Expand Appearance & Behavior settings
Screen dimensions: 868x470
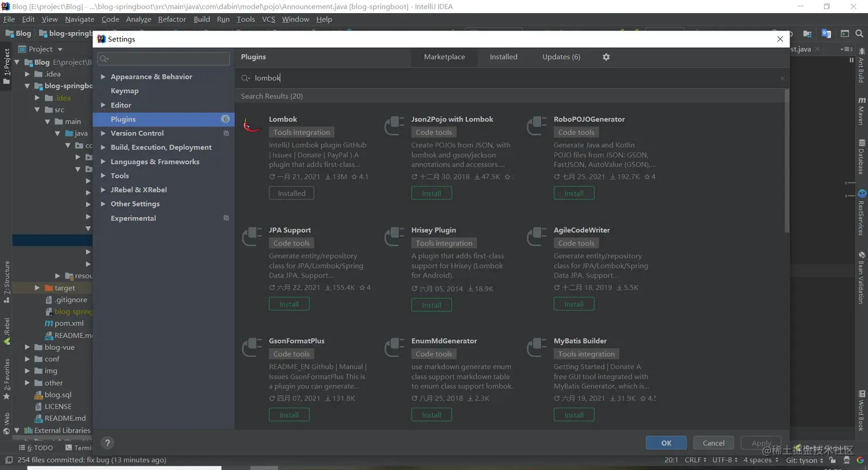[103, 76]
